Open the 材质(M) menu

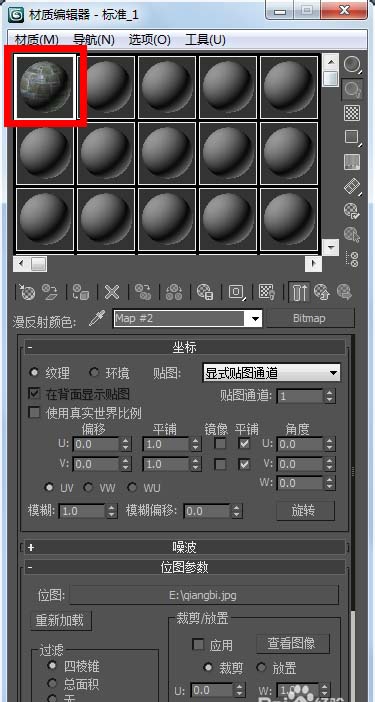(37, 40)
